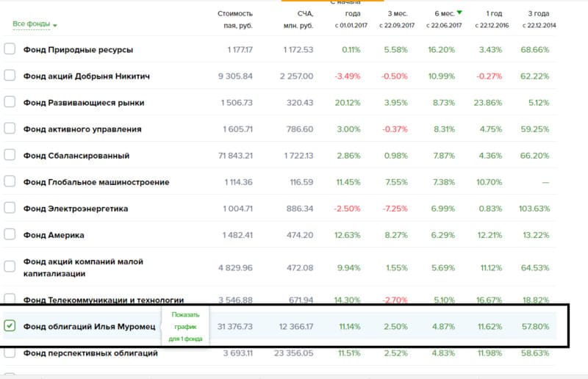The height and width of the screenshot is (379, 588).
Task: Open the Все фонды dropdown filter
Action: [x=34, y=24]
